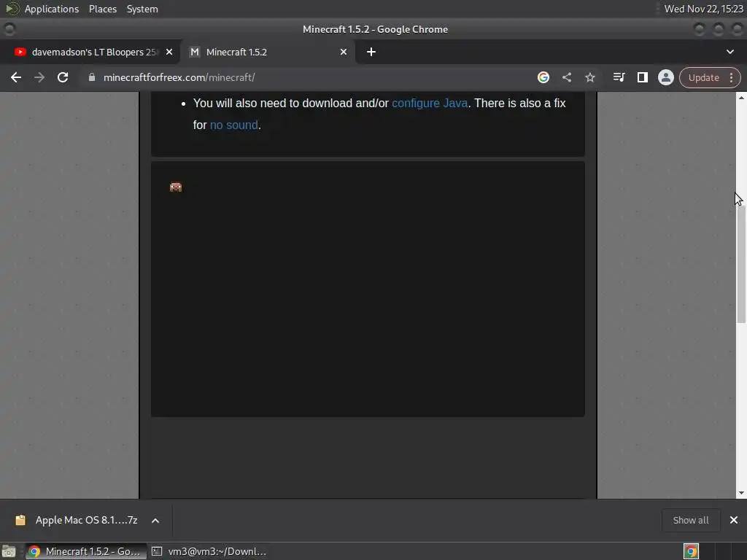Expand the tab search dropdown arrow
Viewport: 747px width, 560px height.
click(729, 52)
